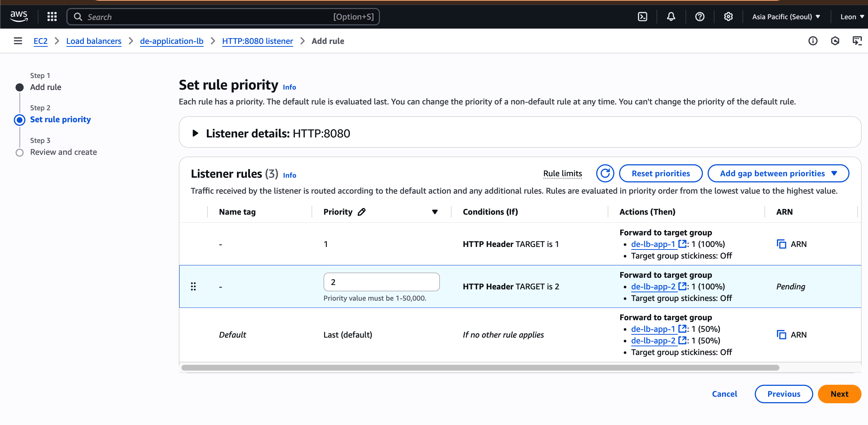Open the notifications bell

[x=671, y=17]
